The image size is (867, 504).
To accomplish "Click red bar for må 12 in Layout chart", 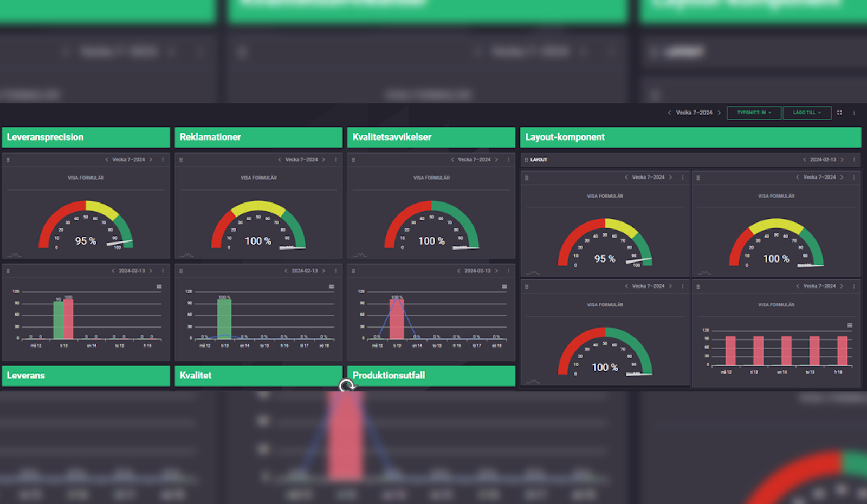I will (730, 351).
